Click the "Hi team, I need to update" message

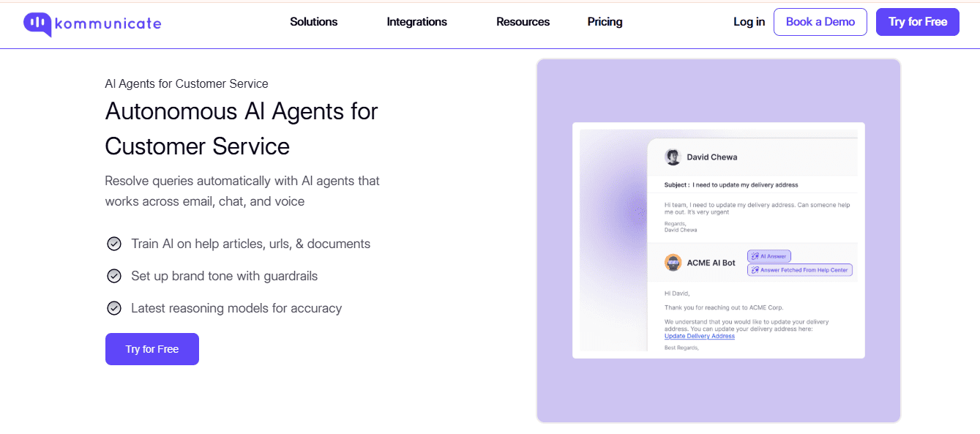tap(758, 208)
